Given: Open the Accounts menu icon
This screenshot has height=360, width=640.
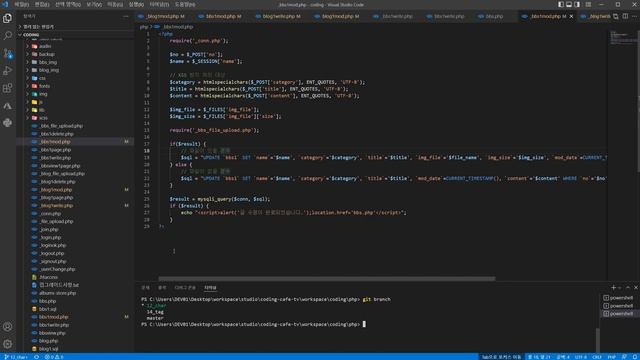Looking at the screenshot, I should tap(7, 327).
